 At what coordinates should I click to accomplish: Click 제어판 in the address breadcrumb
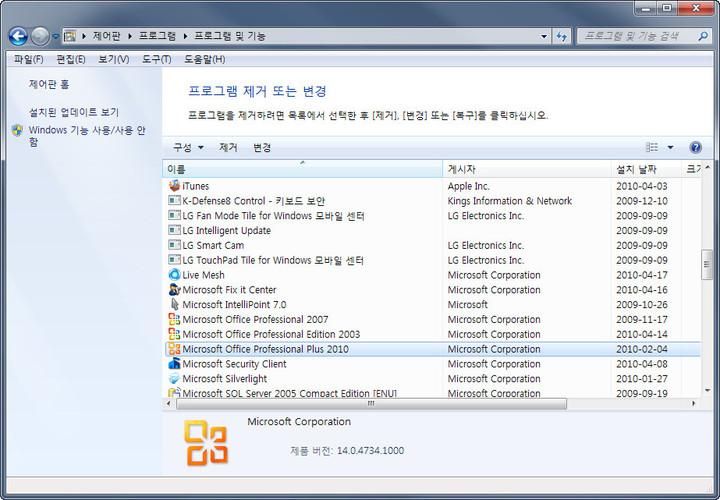pyautogui.click(x=107, y=36)
